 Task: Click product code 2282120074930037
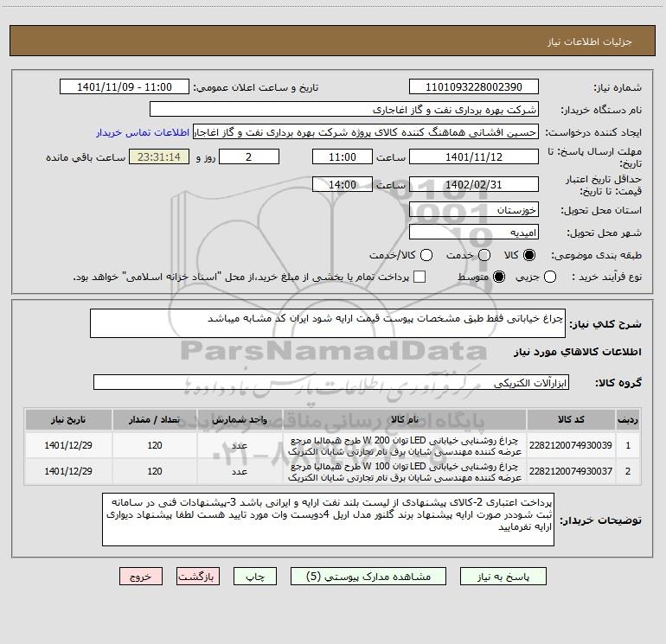point(571,471)
